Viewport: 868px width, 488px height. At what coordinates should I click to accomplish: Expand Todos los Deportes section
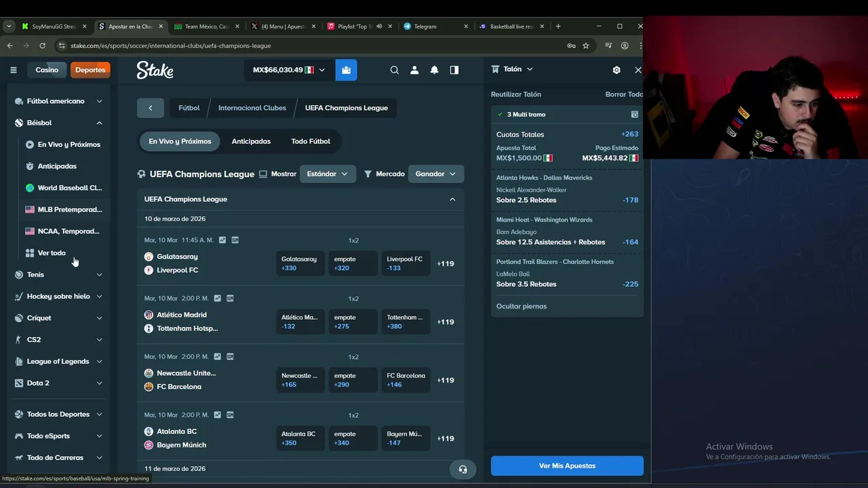(99, 414)
